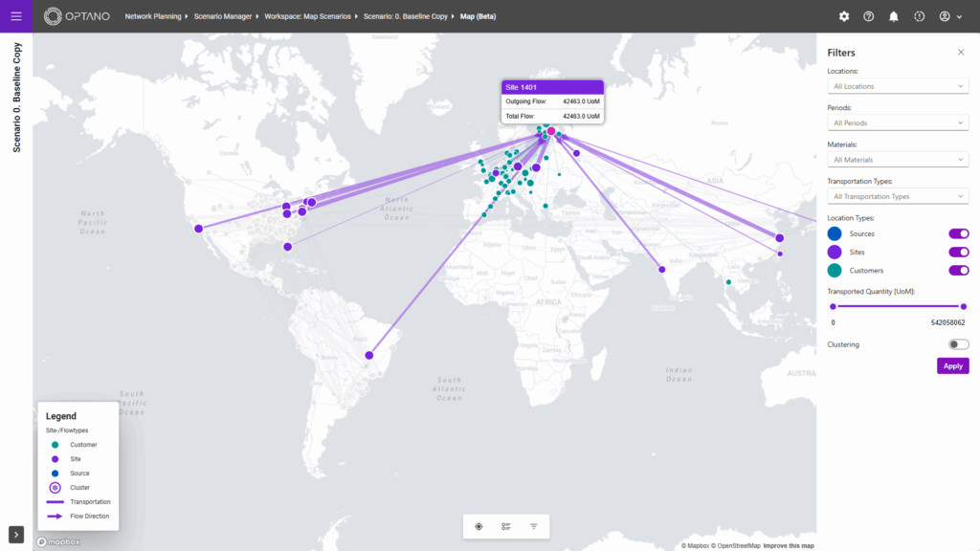Enable the Clustering toggle
Image resolution: width=980 pixels, height=551 pixels.
[958, 344]
